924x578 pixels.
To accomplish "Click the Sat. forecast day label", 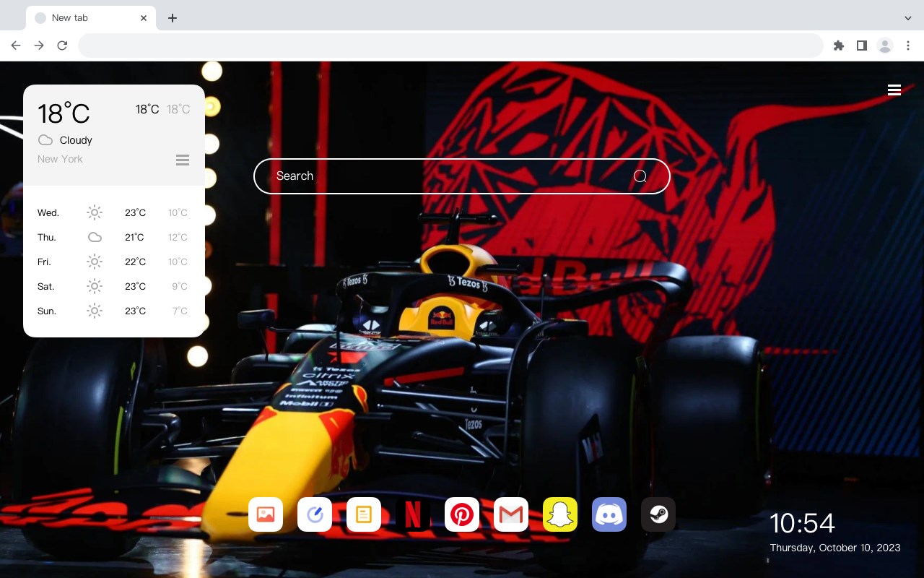I will (x=46, y=286).
